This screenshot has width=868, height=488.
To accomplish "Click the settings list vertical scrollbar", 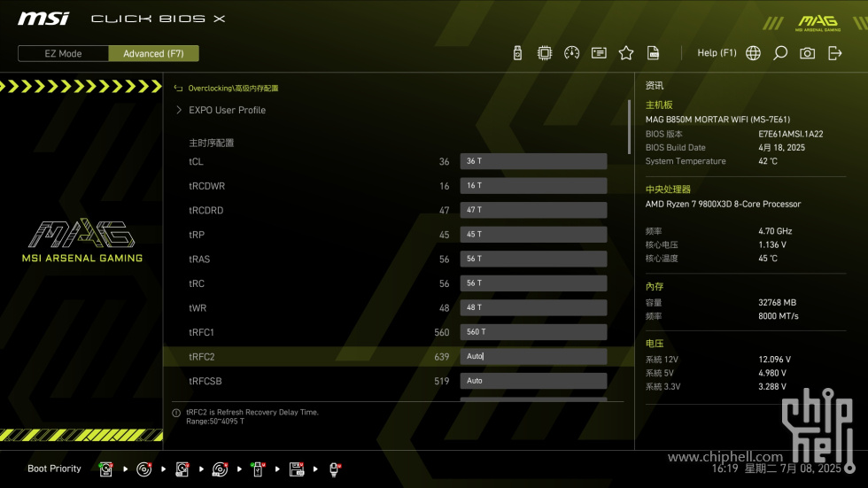I will point(629,127).
